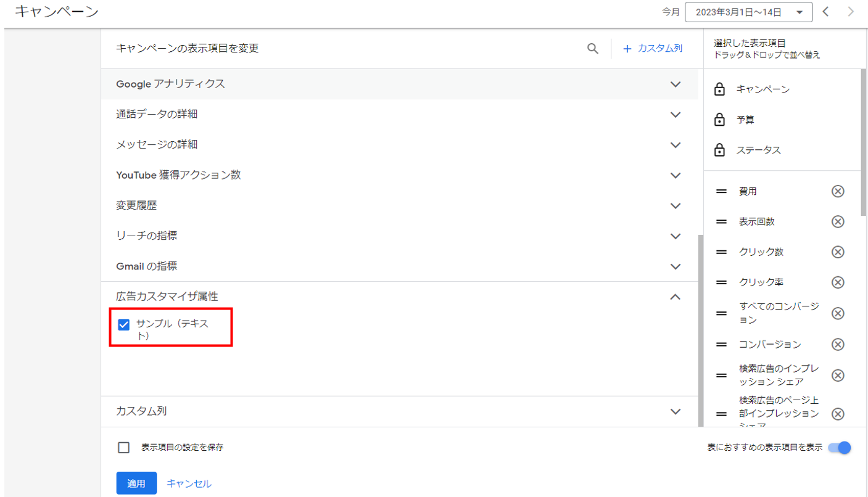This screenshot has width=868, height=497.
Task: Click the selected columns panel scrollbar
Action: coord(864,142)
